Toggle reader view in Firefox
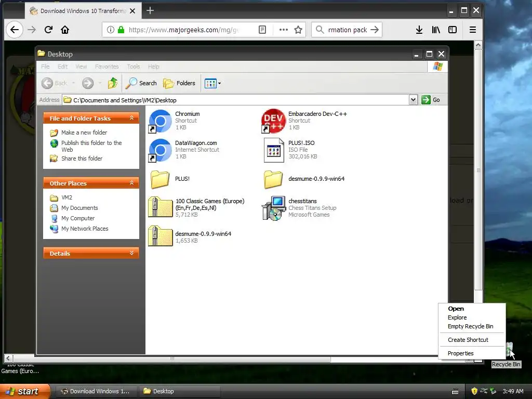The height and width of the screenshot is (399, 532). click(x=262, y=30)
